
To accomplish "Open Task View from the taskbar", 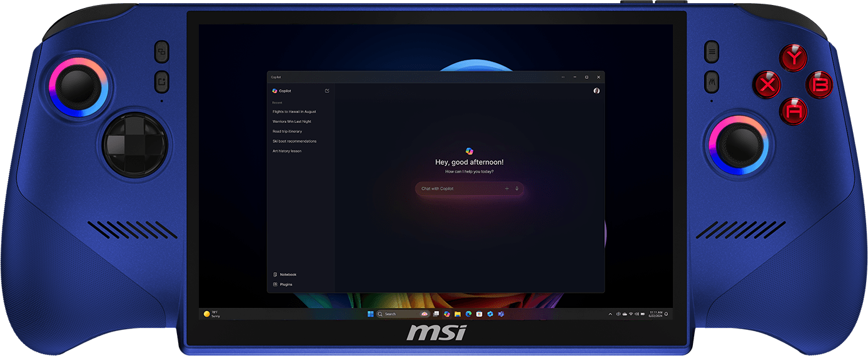I will pyautogui.click(x=436, y=314).
